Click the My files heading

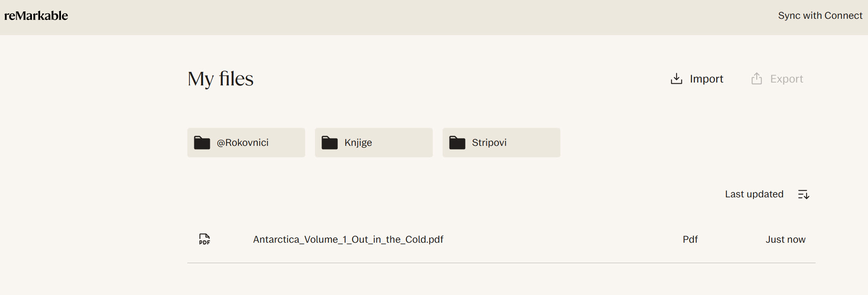[x=220, y=79]
